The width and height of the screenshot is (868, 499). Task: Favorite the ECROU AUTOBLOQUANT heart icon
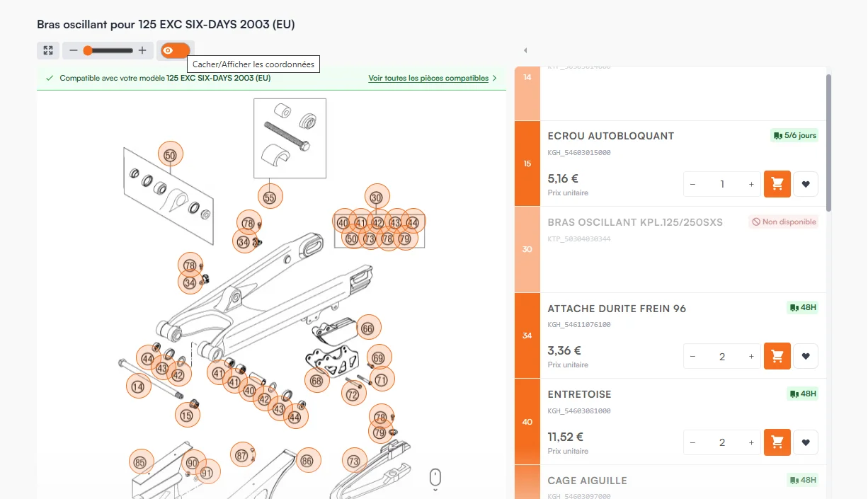click(x=806, y=184)
